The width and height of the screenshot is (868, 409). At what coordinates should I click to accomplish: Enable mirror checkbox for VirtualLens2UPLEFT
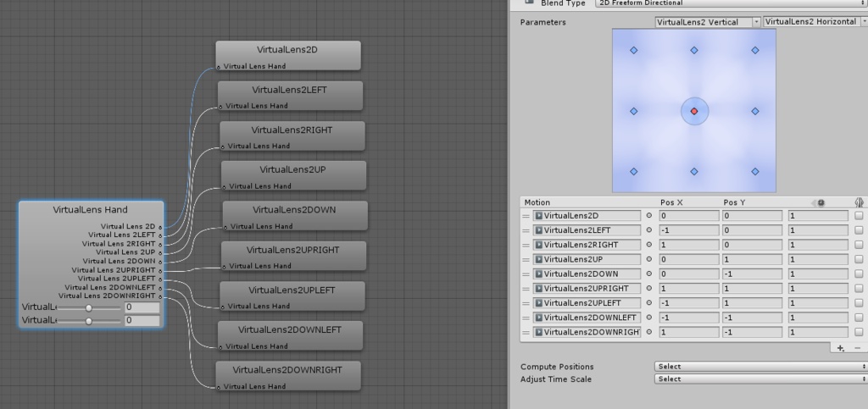[x=859, y=303]
